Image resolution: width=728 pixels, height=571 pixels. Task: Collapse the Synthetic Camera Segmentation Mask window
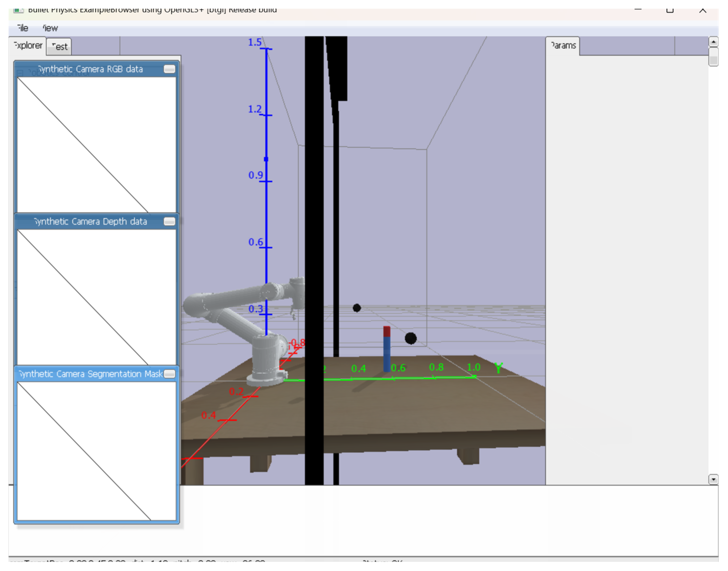169,374
